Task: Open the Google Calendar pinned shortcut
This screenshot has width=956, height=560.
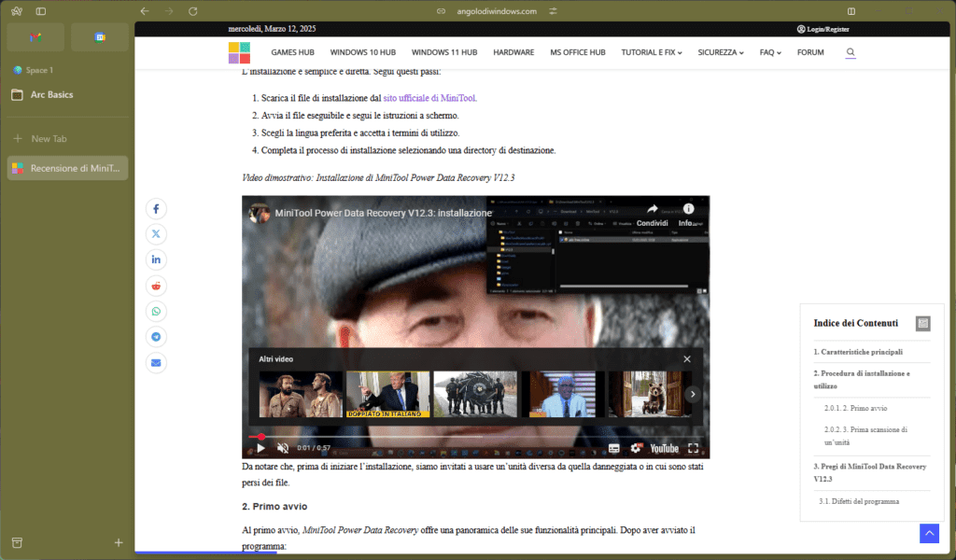Action: (x=100, y=37)
